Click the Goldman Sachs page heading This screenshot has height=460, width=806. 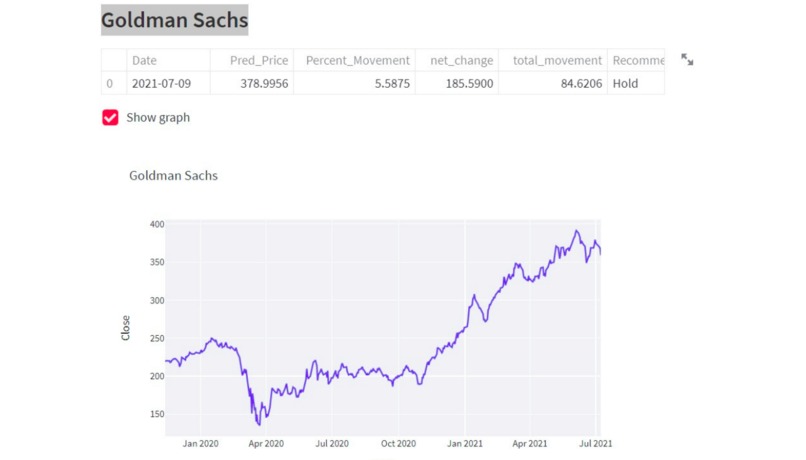[174, 20]
